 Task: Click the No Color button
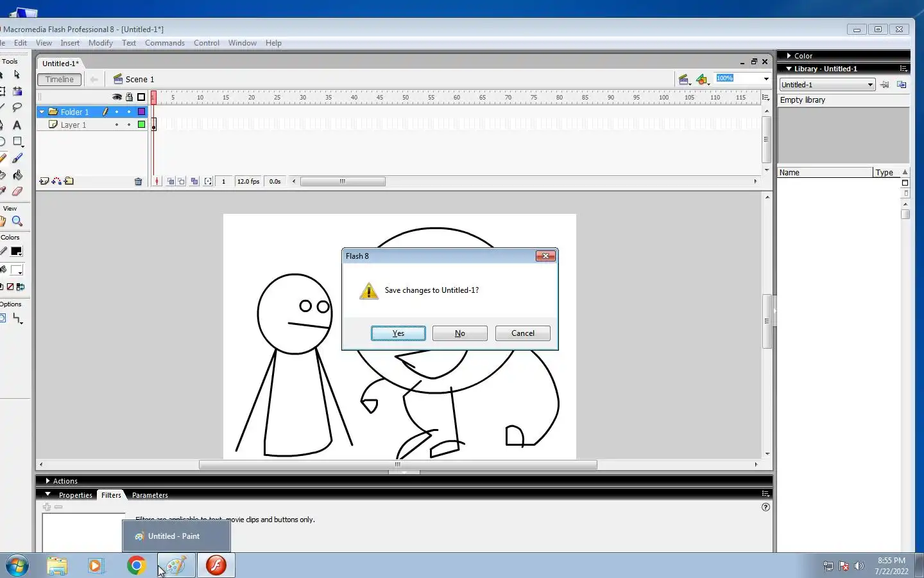click(10, 287)
